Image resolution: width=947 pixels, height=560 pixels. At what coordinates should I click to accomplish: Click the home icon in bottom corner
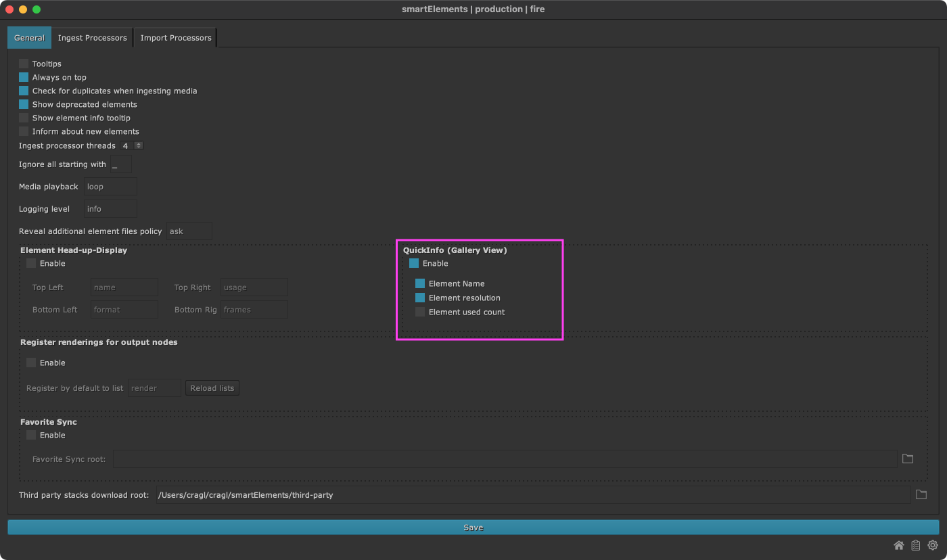tap(899, 546)
